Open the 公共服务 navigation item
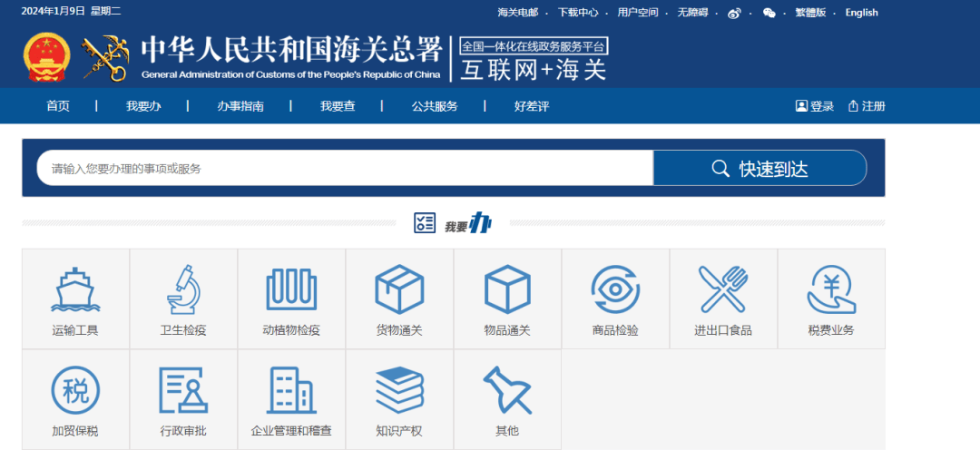The height and width of the screenshot is (460, 980). pos(435,106)
